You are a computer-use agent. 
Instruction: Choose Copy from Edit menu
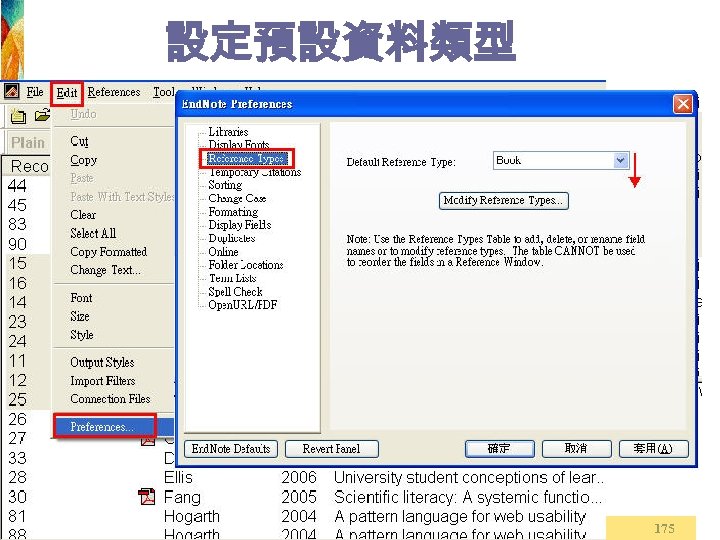pyautogui.click(x=84, y=160)
